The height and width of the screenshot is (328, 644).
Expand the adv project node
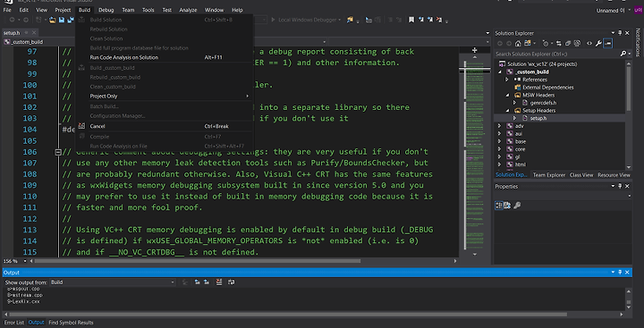(x=500, y=126)
